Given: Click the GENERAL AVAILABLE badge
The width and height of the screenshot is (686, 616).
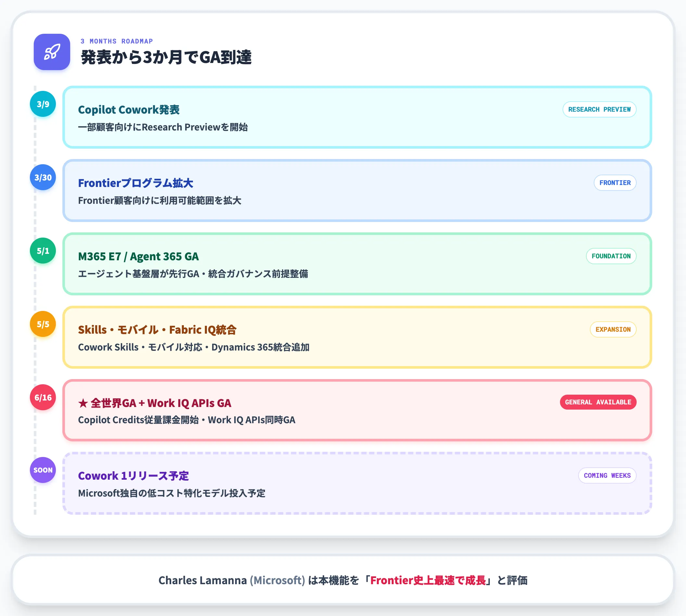Looking at the screenshot, I should [x=598, y=402].
